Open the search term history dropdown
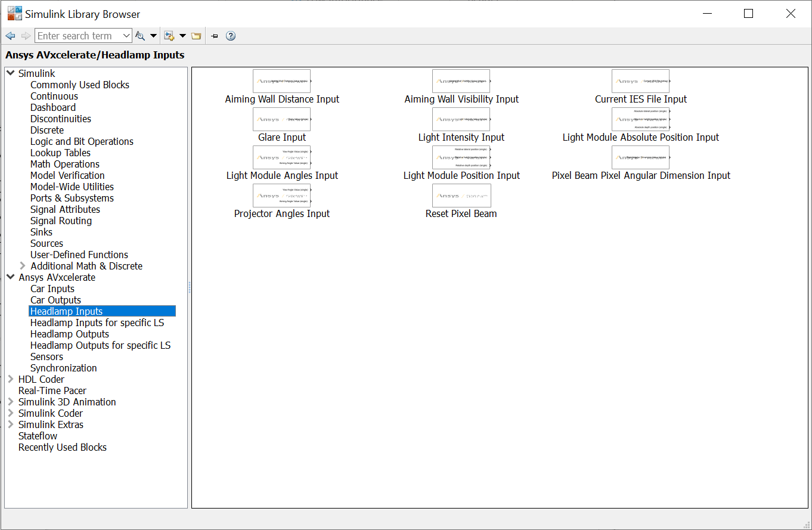The height and width of the screenshot is (530, 812). (x=126, y=36)
